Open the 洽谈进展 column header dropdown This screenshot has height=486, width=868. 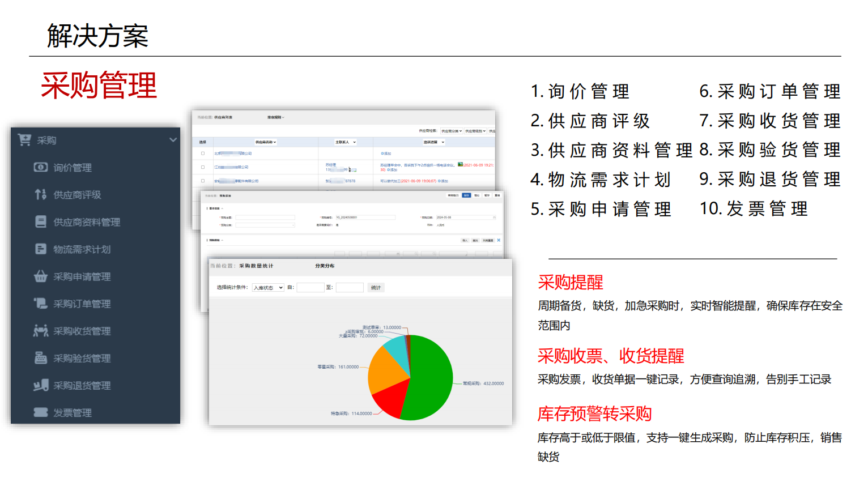433,142
